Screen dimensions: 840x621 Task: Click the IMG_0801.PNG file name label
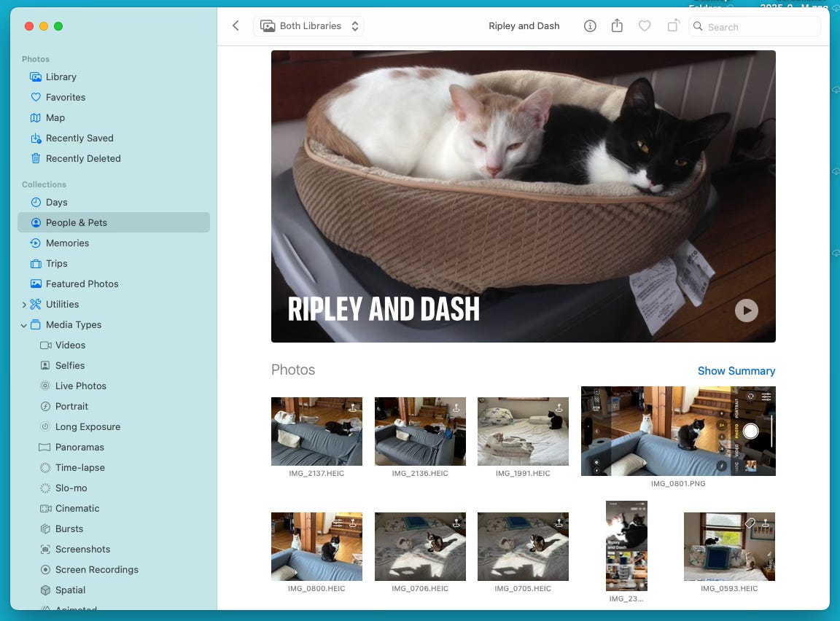pyautogui.click(x=678, y=483)
